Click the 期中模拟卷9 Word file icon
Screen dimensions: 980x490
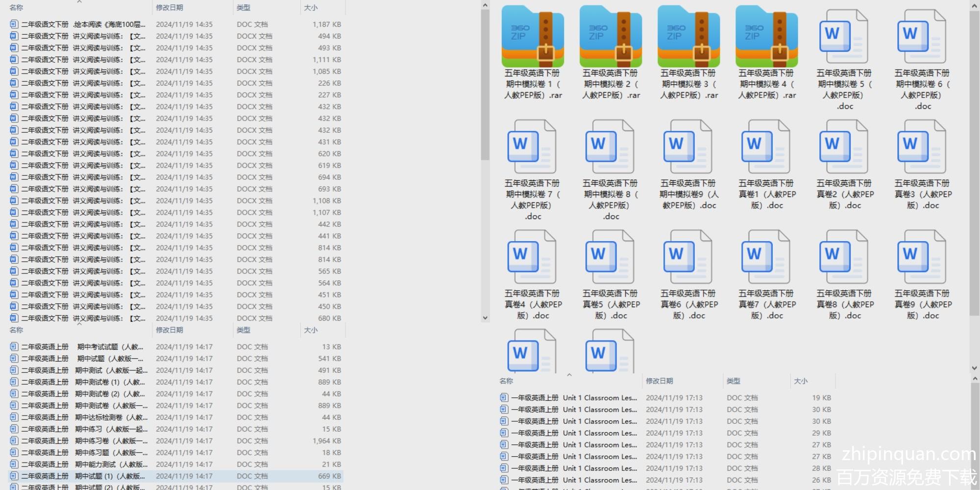(688, 147)
